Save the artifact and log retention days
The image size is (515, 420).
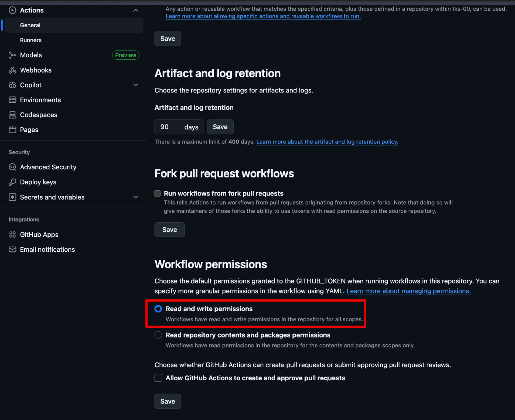tap(220, 127)
